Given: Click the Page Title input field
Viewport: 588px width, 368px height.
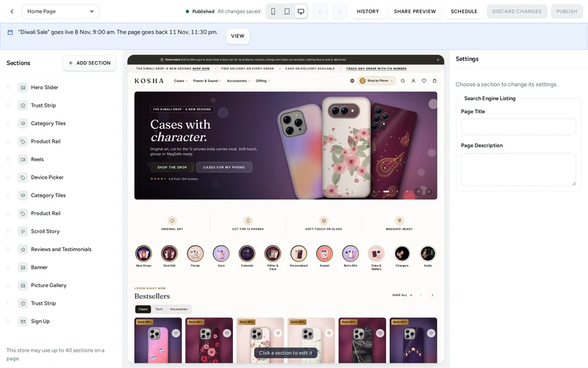Looking at the screenshot, I should click(518, 127).
